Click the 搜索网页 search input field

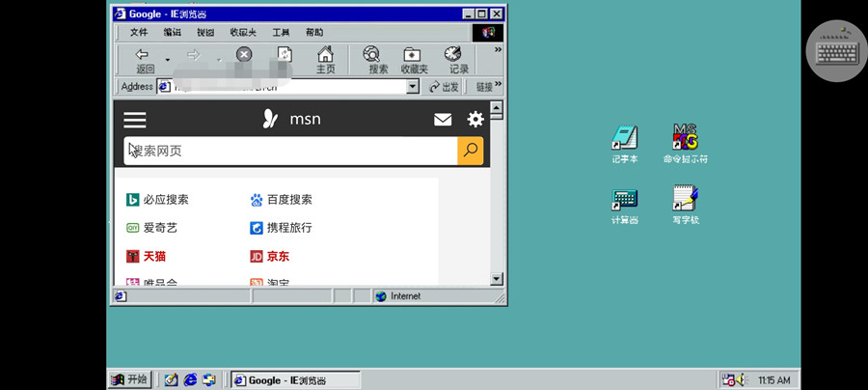pyautogui.click(x=290, y=151)
